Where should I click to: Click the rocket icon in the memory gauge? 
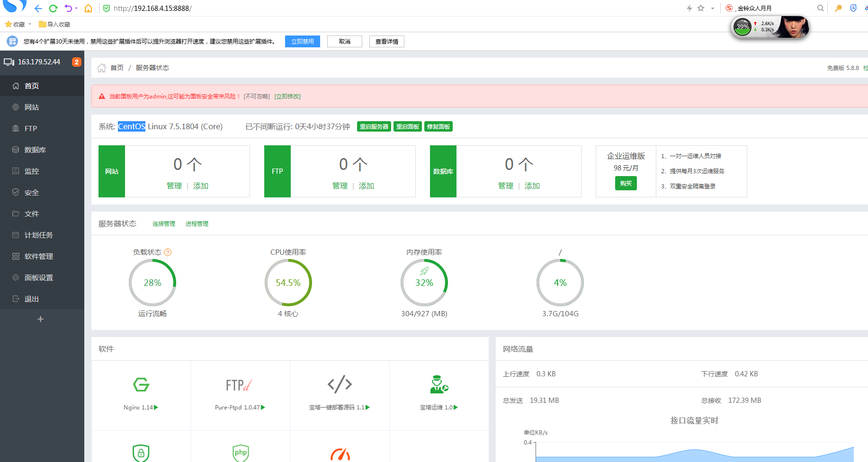point(424,271)
